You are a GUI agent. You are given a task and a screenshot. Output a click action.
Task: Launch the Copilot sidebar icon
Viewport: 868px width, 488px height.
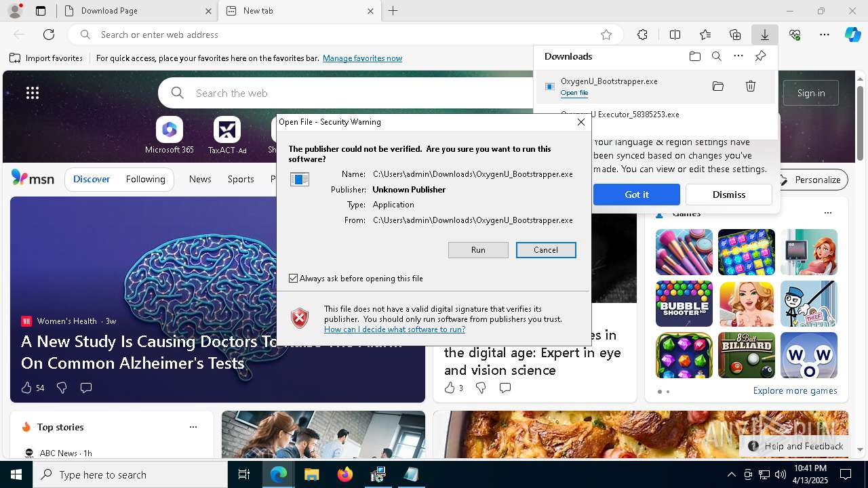click(852, 35)
